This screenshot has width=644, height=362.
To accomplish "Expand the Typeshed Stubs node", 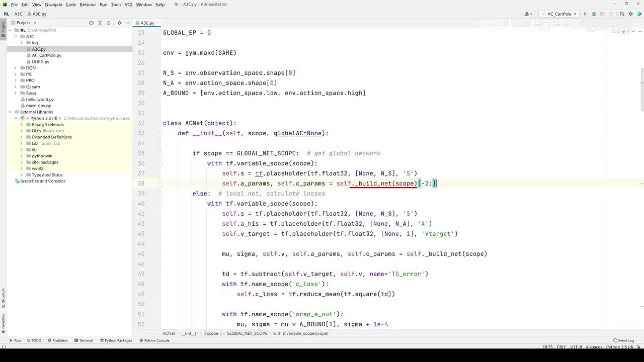I will click(22, 175).
